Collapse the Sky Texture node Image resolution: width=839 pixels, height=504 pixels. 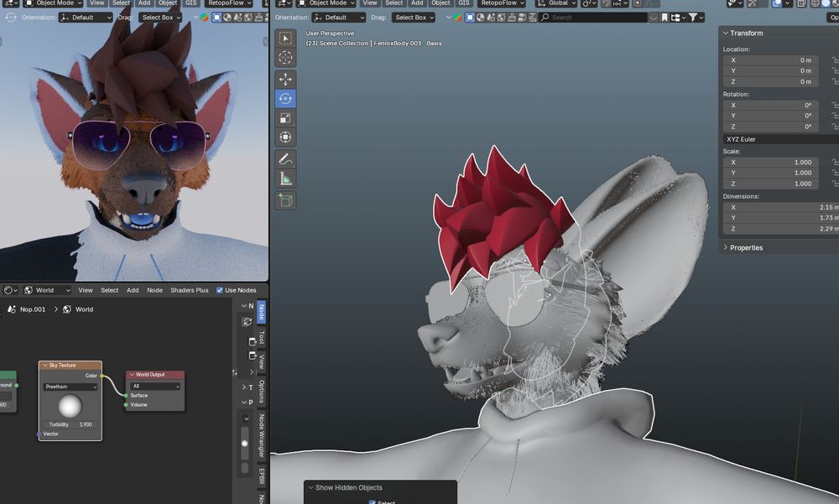[x=45, y=366]
